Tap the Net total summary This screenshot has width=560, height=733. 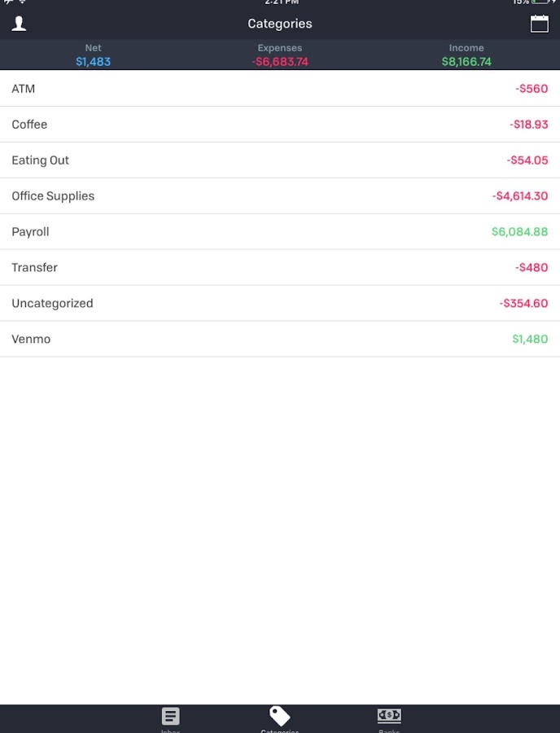94,55
